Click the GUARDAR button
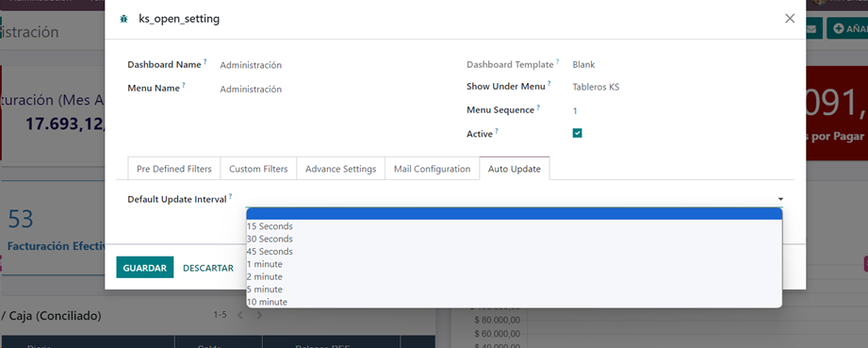The image size is (868, 348). pos(145,268)
